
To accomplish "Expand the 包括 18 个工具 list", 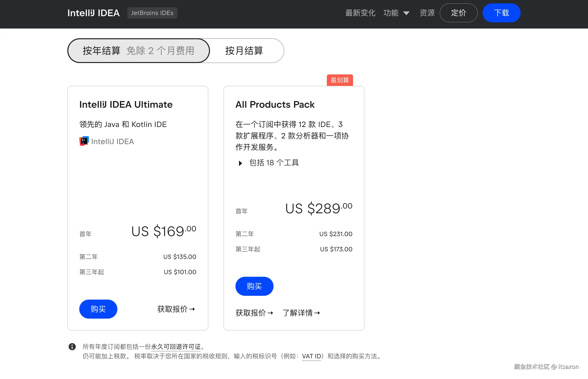I will tap(269, 163).
